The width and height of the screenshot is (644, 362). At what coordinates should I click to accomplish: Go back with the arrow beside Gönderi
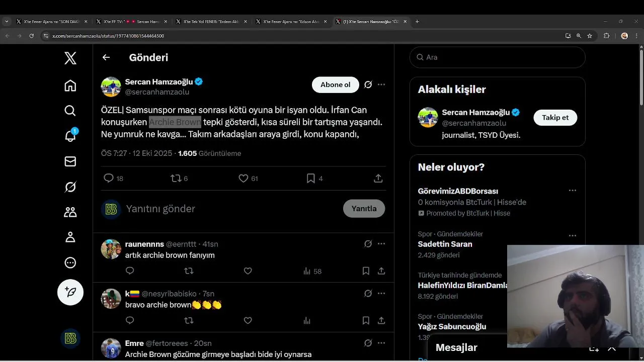tap(106, 57)
